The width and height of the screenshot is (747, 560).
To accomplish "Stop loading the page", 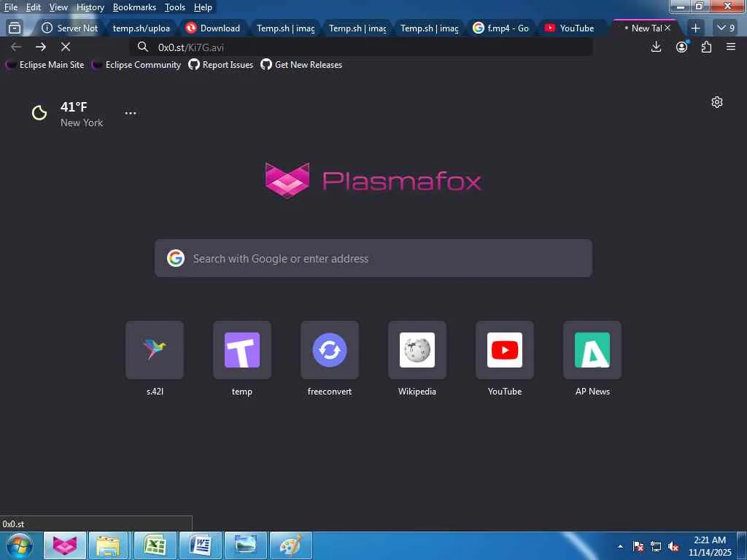I will (66, 47).
